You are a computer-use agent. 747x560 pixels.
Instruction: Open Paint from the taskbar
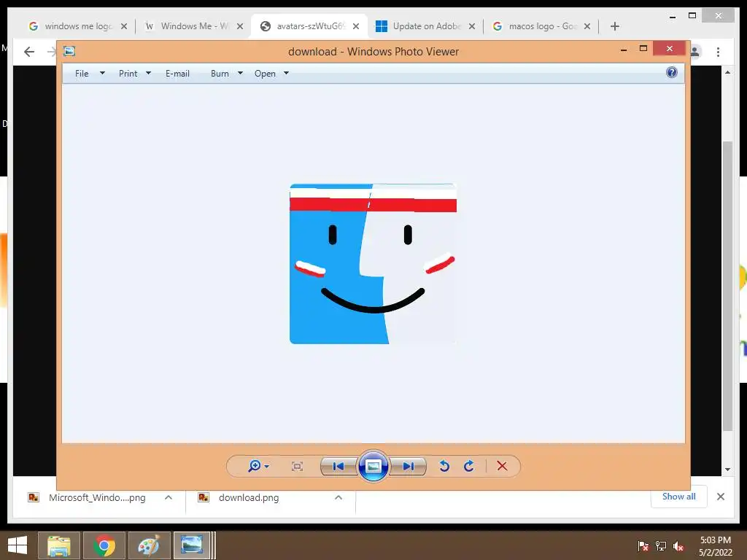[149, 545]
